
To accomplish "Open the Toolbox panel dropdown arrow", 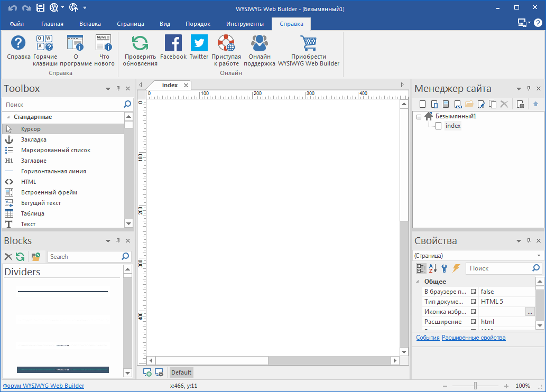I will [x=108, y=89].
